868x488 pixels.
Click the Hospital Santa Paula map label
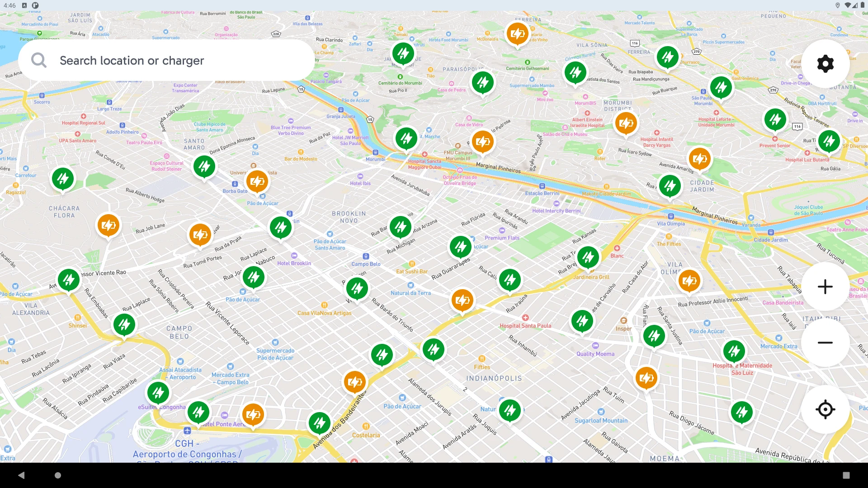click(525, 326)
